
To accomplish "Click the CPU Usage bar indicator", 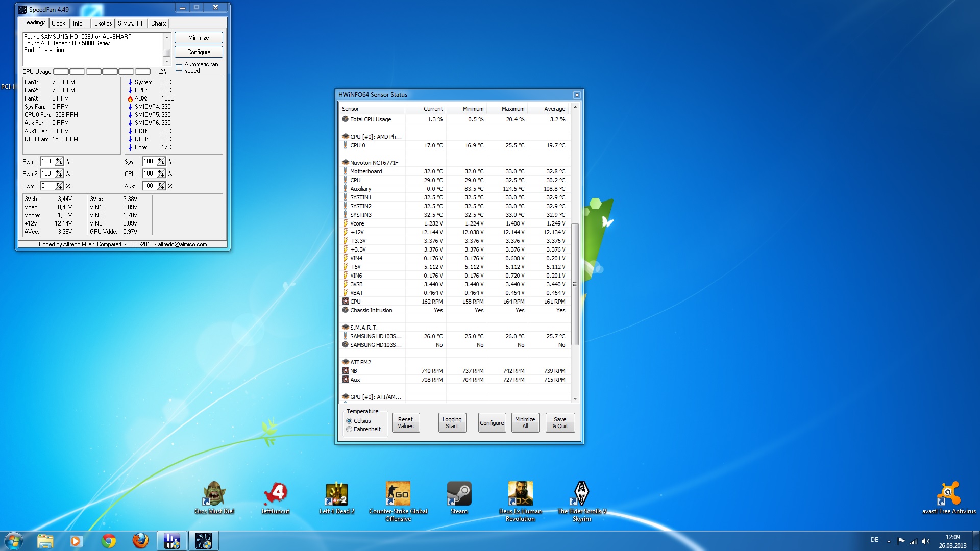I will coord(102,72).
